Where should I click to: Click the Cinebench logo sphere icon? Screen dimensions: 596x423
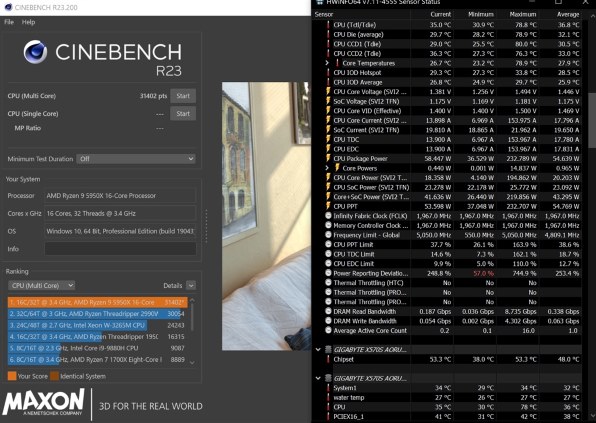coord(35,52)
